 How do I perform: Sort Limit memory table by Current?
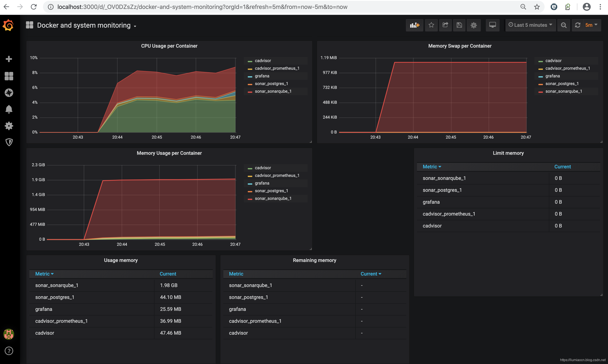pos(562,167)
